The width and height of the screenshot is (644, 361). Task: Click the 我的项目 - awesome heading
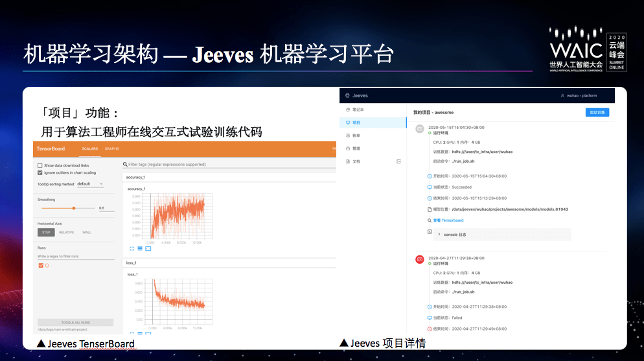click(433, 113)
